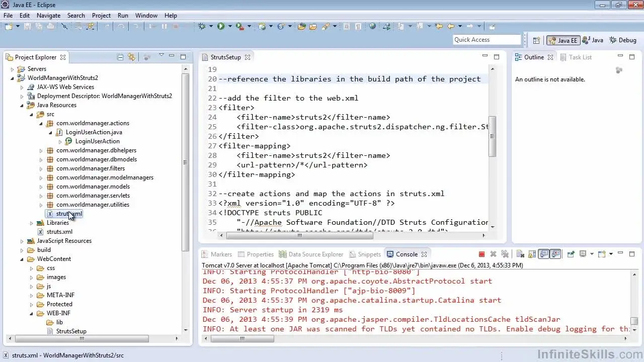Click the Skip All Breakpoints icon
The height and width of the screenshot is (362, 644).
point(64,26)
